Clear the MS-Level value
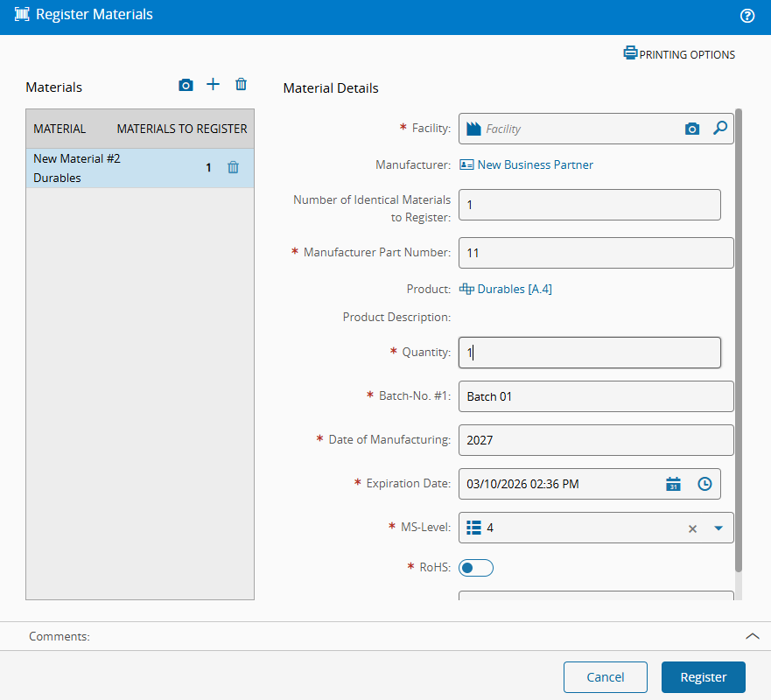 click(x=692, y=528)
